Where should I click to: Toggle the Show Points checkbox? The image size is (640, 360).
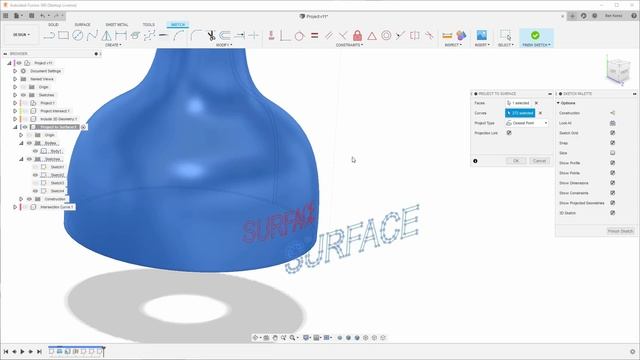click(x=612, y=173)
